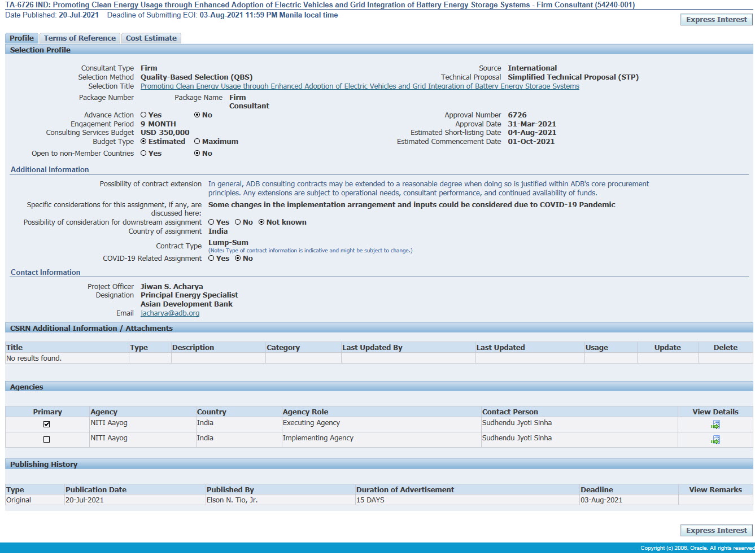Click the '9 MONTH' engagement period value
The width and height of the screenshot is (755, 560).
(x=158, y=124)
